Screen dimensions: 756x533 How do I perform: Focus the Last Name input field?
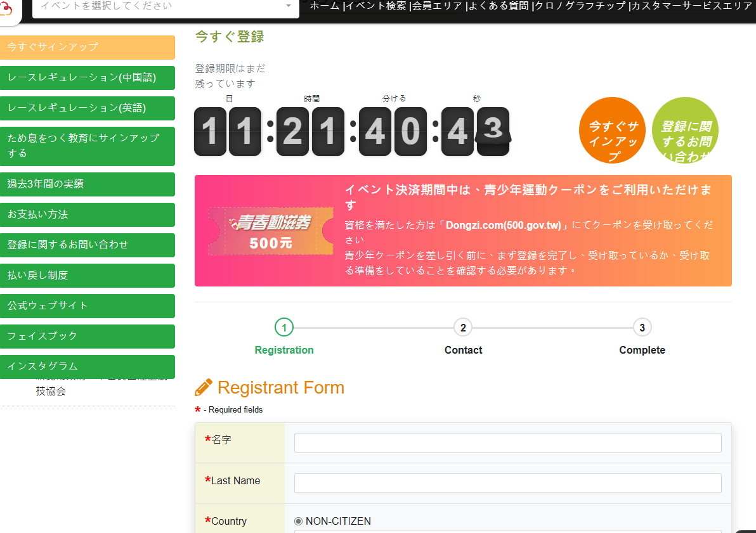tap(507, 483)
